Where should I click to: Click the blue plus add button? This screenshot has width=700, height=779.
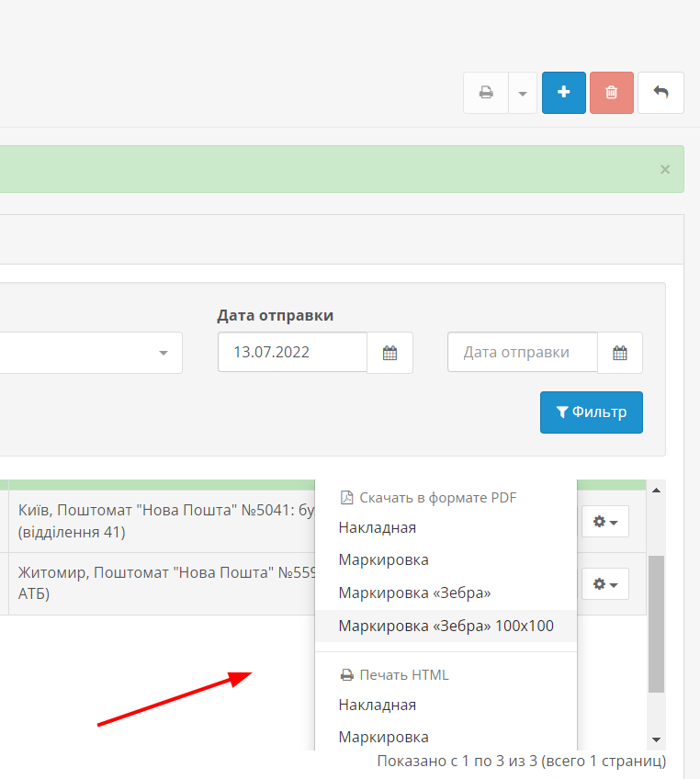(x=564, y=93)
